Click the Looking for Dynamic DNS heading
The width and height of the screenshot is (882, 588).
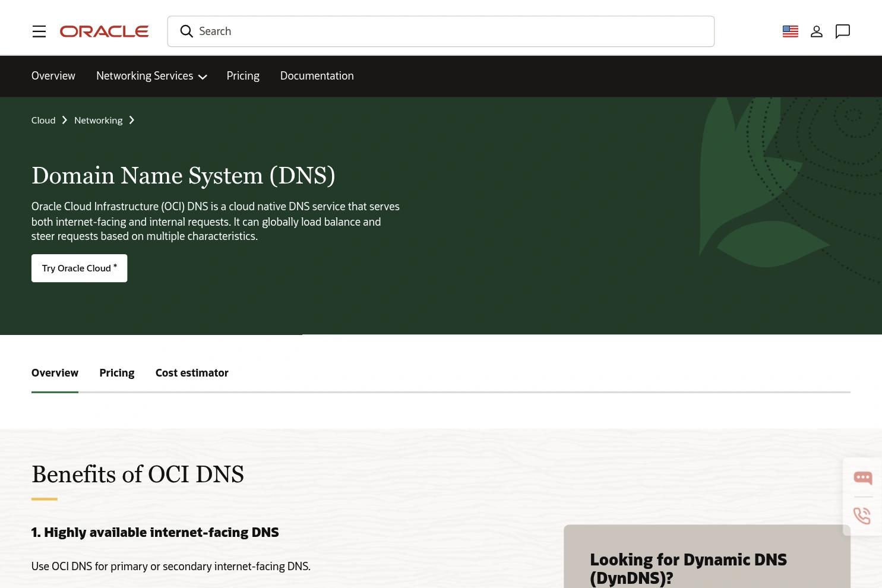tap(688, 568)
